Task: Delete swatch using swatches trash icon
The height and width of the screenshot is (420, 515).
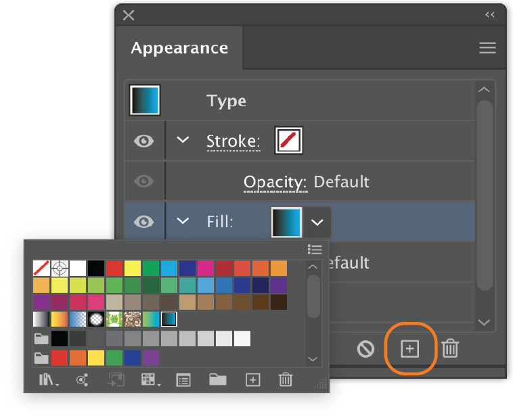Action: [286, 379]
